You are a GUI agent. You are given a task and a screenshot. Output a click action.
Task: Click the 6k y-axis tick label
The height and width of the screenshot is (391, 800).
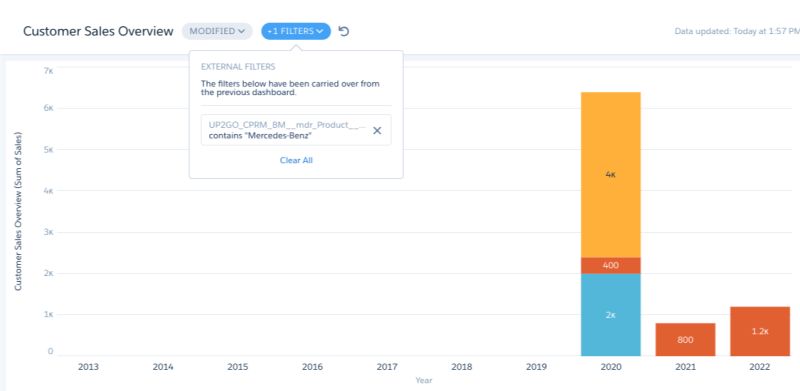(x=49, y=108)
